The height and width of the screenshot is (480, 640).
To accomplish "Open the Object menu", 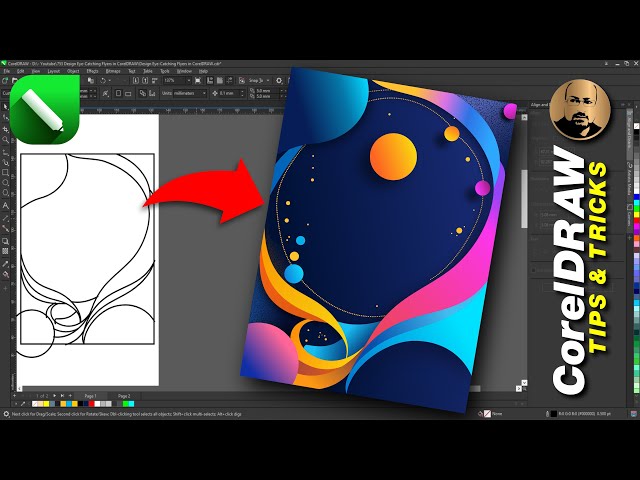I will pos(73,71).
